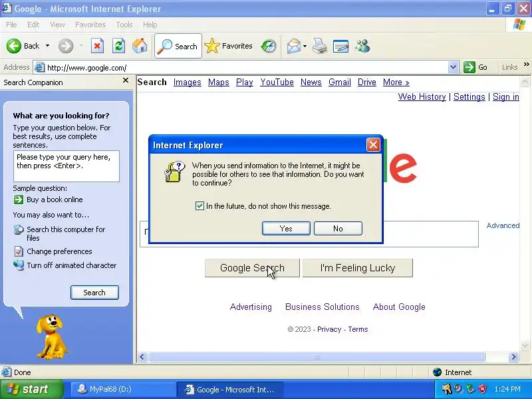Screen dimensions: 532x399
Task: Open the File menu
Action: click(x=11, y=25)
